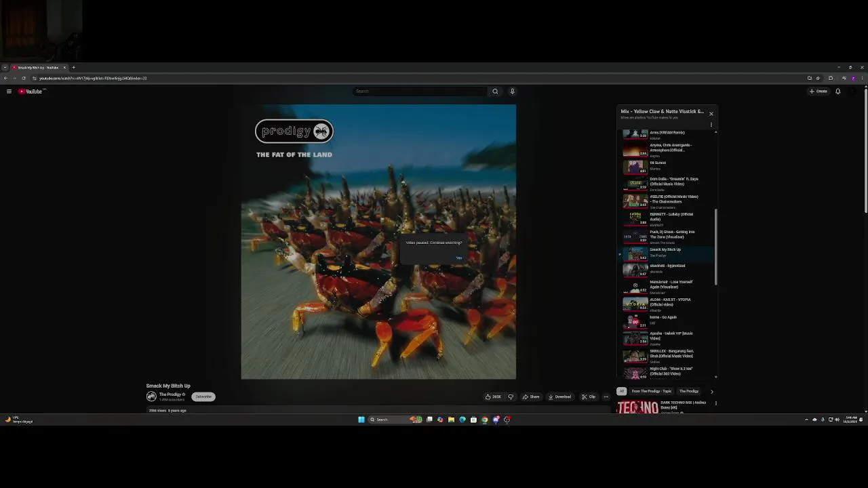
Task: Click the magnifier search button
Action: (495, 91)
